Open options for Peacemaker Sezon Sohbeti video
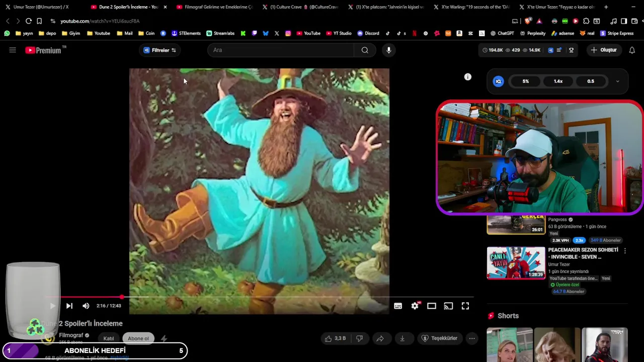 pyautogui.click(x=625, y=250)
